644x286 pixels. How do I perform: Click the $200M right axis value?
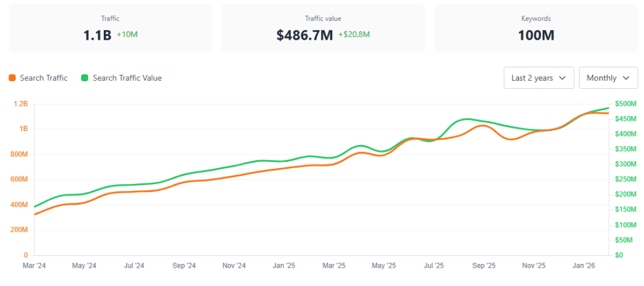(x=626, y=195)
